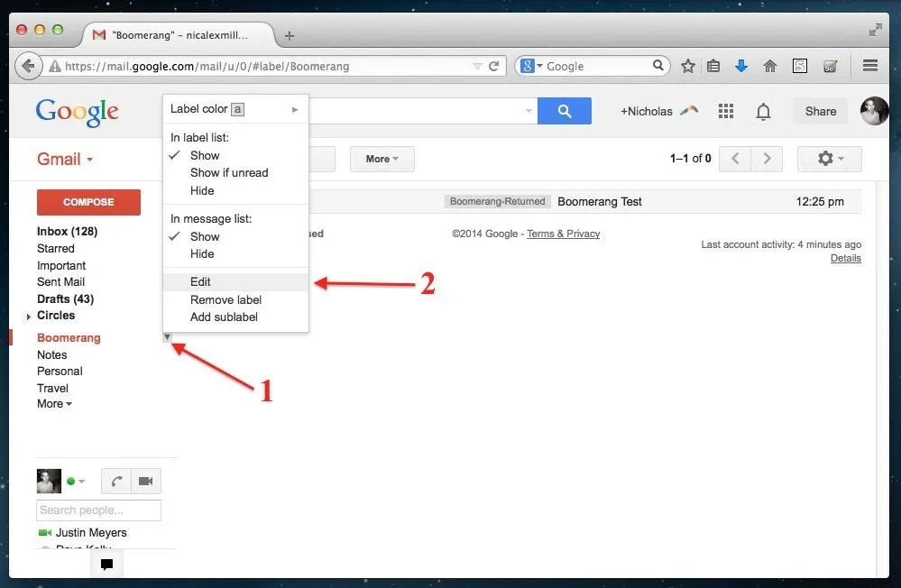Image resolution: width=901 pixels, height=588 pixels.
Task: Open +Nicholas Google+ profile link
Action: (646, 111)
